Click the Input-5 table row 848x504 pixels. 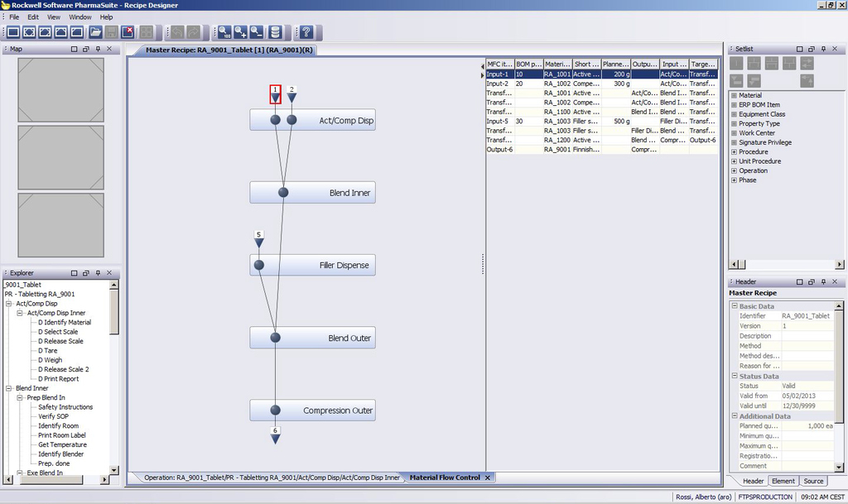pos(601,121)
